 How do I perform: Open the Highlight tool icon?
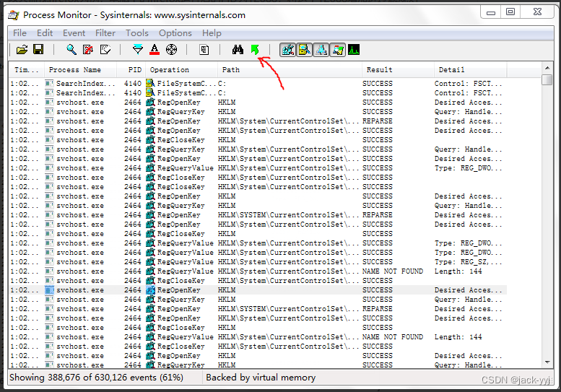click(155, 50)
